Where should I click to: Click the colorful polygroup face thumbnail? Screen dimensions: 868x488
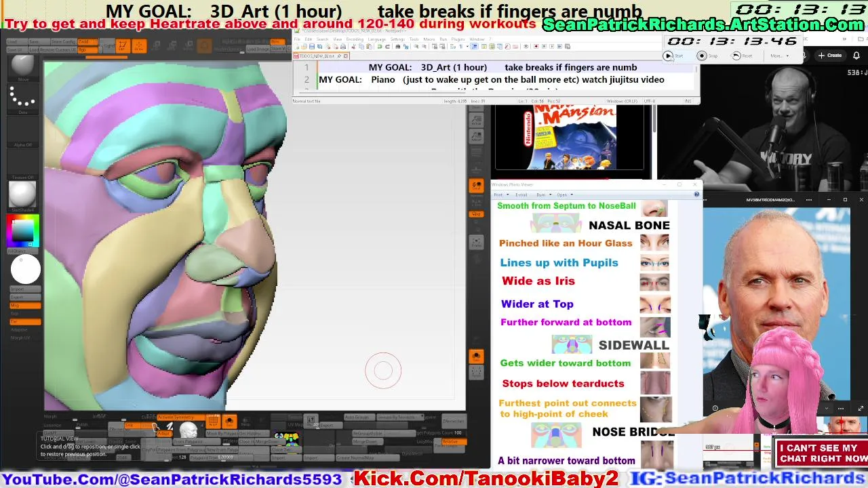tap(286, 439)
